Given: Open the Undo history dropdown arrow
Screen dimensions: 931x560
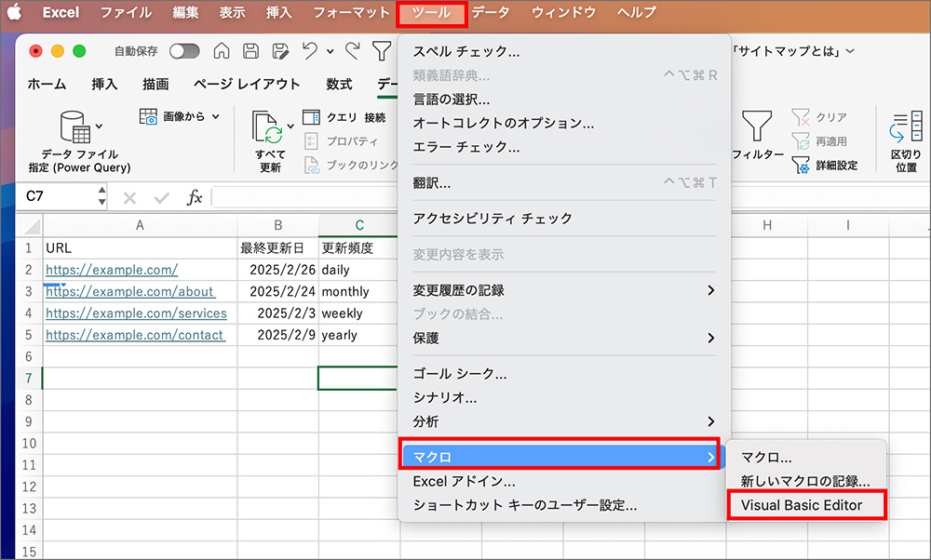Looking at the screenshot, I should [x=331, y=51].
